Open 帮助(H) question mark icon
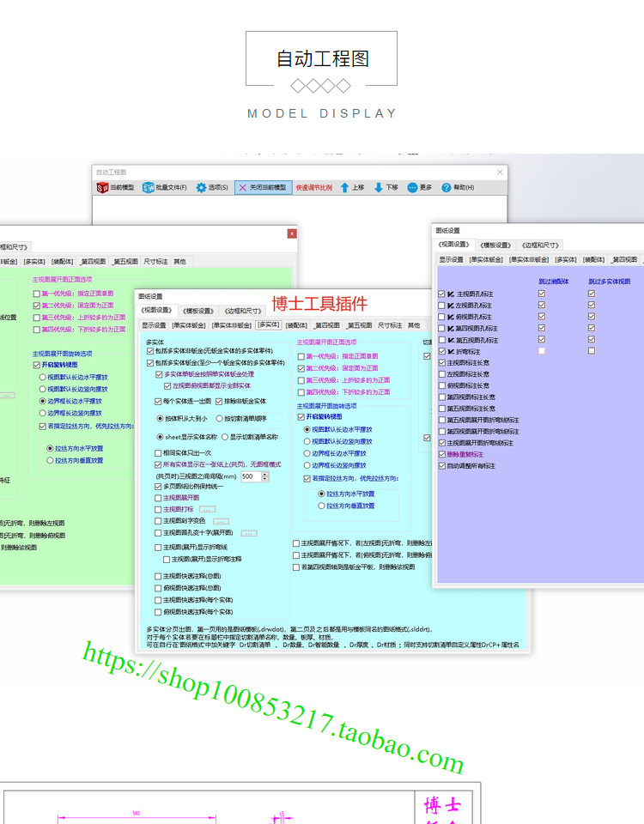Image resolution: width=644 pixels, height=824 pixels. tap(447, 188)
